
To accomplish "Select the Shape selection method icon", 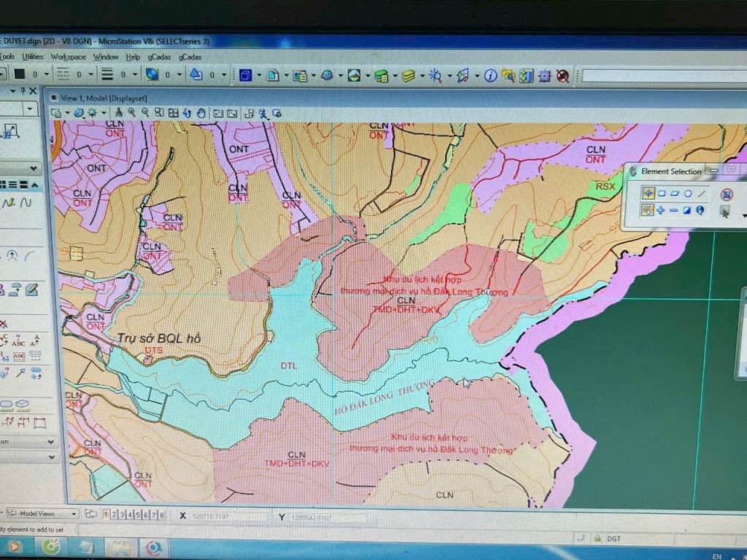I will click(x=676, y=193).
